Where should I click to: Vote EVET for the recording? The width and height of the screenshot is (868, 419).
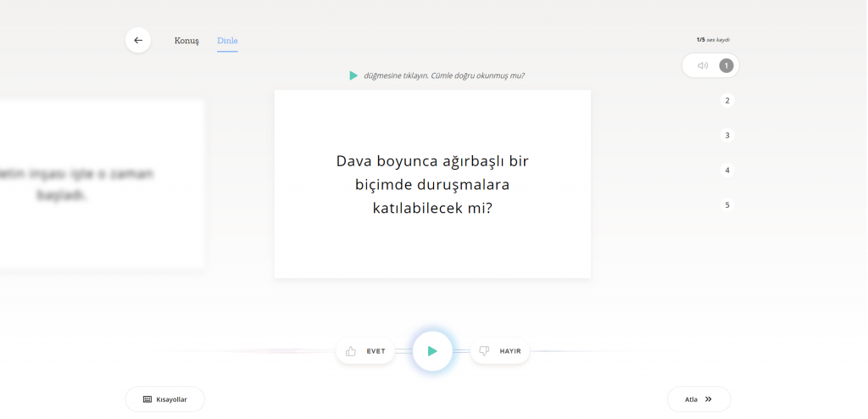(x=364, y=351)
